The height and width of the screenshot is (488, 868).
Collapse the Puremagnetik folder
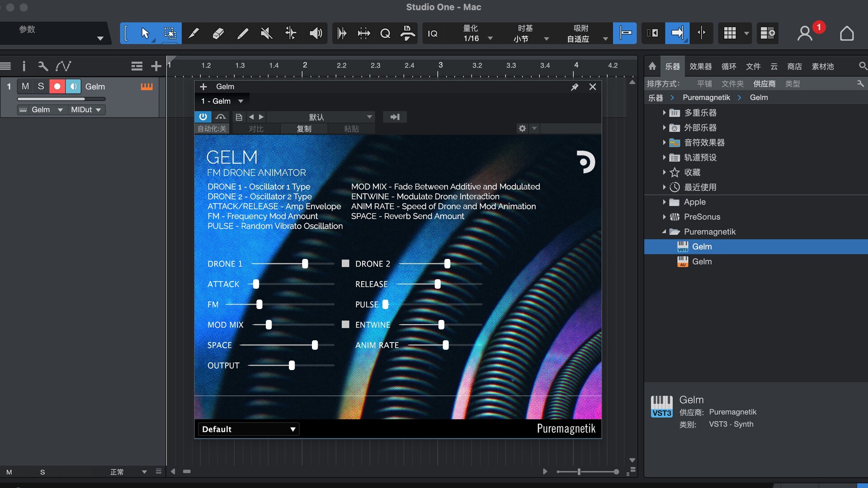point(664,232)
